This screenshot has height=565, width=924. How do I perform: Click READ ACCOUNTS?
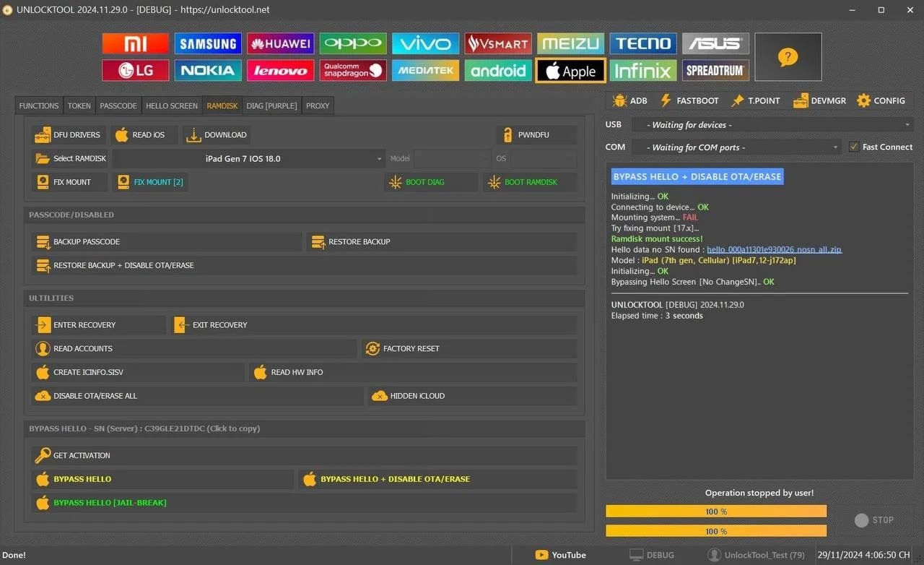click(x=193, y=348)
